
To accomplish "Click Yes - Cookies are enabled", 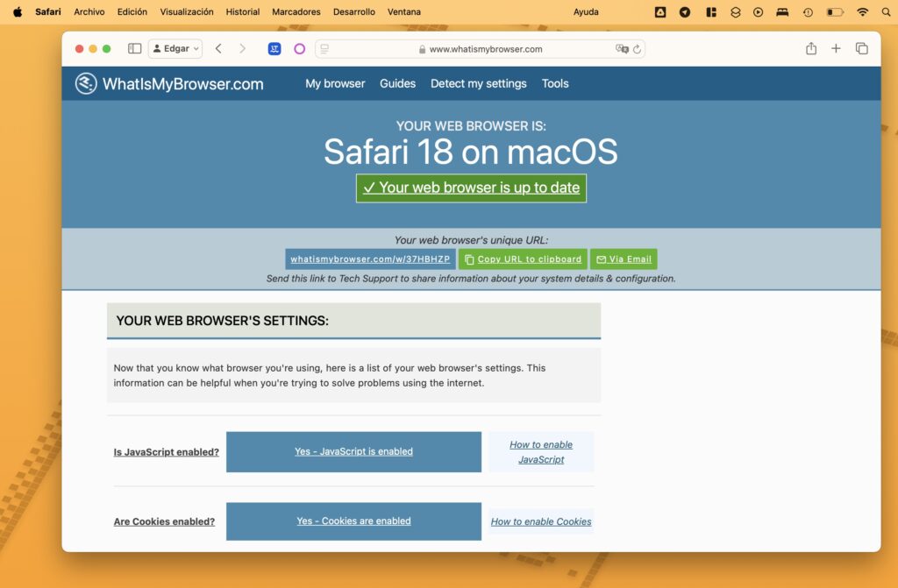I will coord(353,521).
